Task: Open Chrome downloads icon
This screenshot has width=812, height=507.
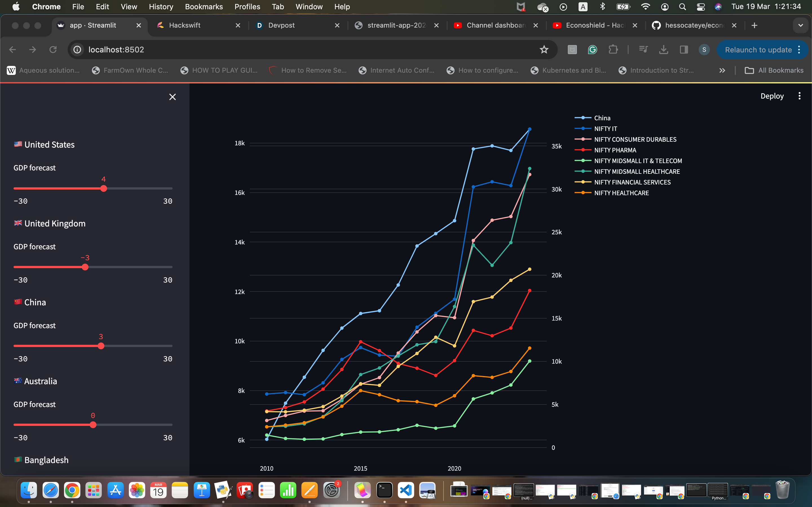Action: (663, 50)
